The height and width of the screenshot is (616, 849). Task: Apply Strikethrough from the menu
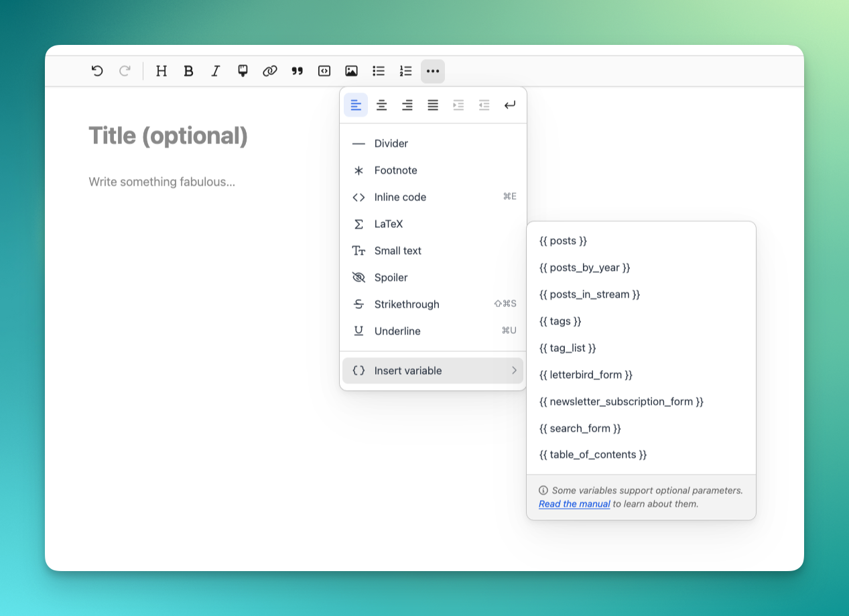click(433, 304)
